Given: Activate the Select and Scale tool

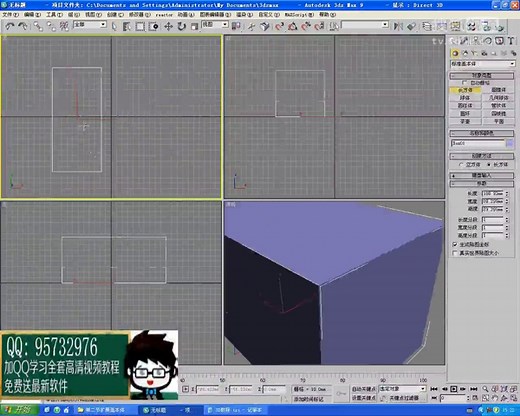Looking at the screenshot, I should [195, 26].
